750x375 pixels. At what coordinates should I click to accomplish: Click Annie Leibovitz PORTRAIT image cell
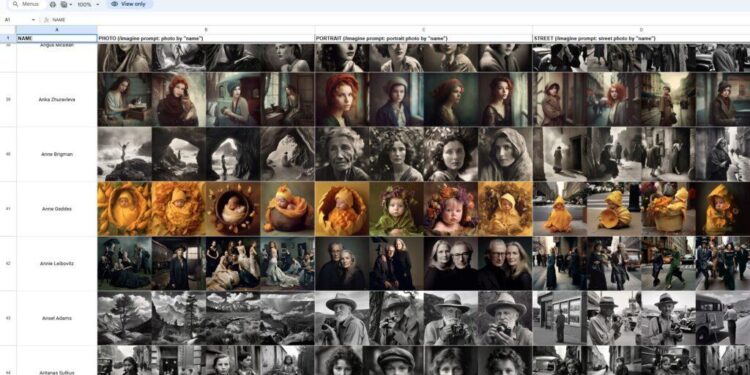[x=424, y=264]
